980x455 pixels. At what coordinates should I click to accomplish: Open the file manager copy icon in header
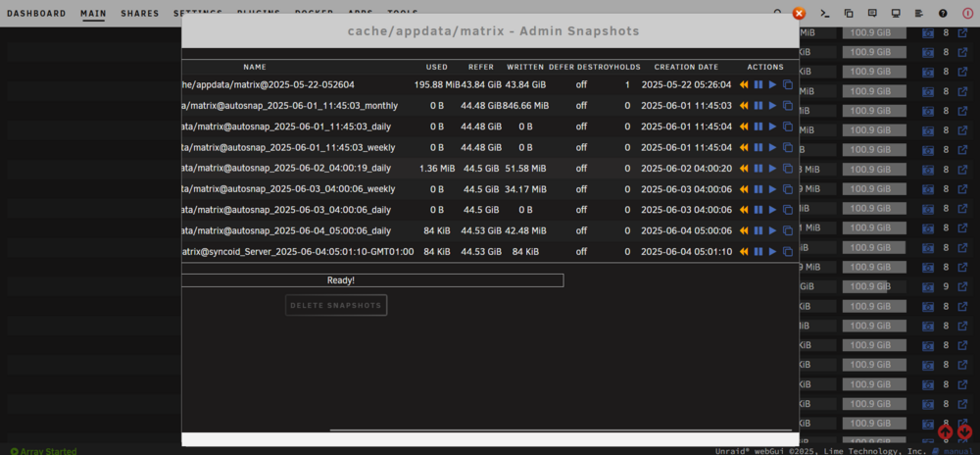(x=849, y=13)
